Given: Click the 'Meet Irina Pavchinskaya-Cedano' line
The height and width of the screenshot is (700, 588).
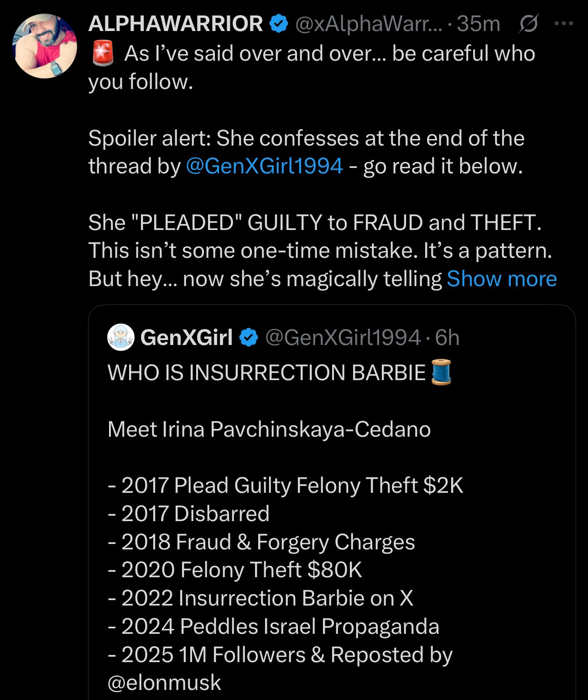Looking at the screenshot, I should [269, 429].
